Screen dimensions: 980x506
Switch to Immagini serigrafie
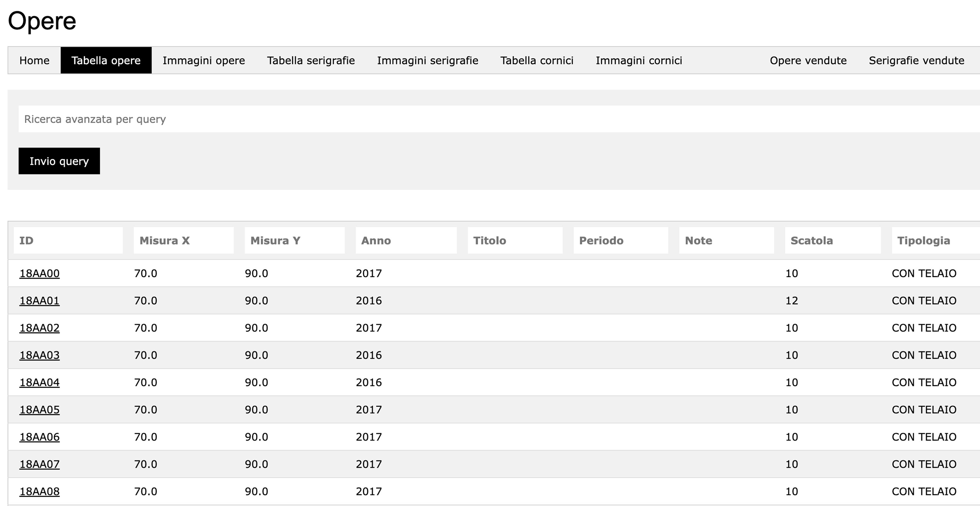(428, 61)
